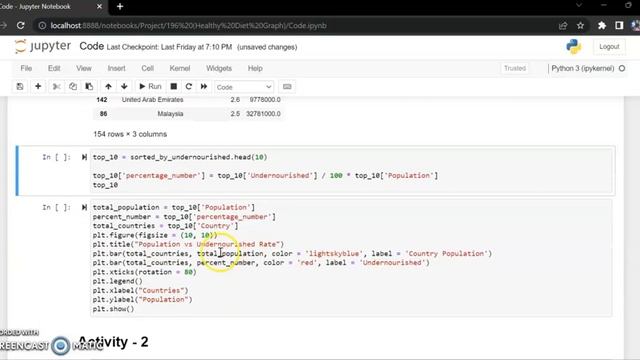This screenshot has height=360, width=640.
Task: Rename notebook by clicking the title Code
Action: (x=91, y=46)
